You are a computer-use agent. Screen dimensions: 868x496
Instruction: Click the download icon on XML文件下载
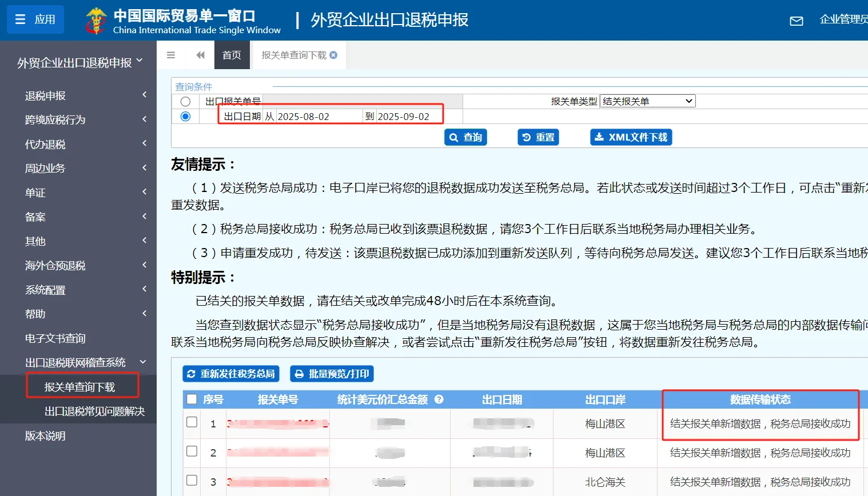point(600,137)
